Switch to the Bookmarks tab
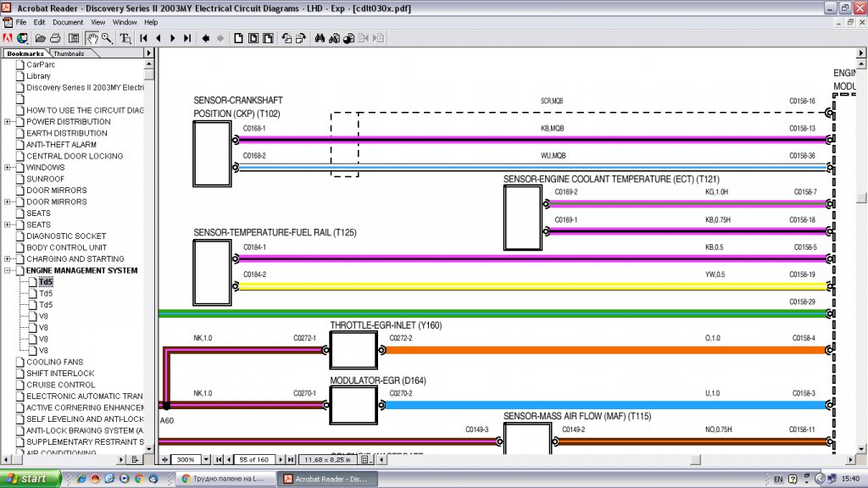 25,53
